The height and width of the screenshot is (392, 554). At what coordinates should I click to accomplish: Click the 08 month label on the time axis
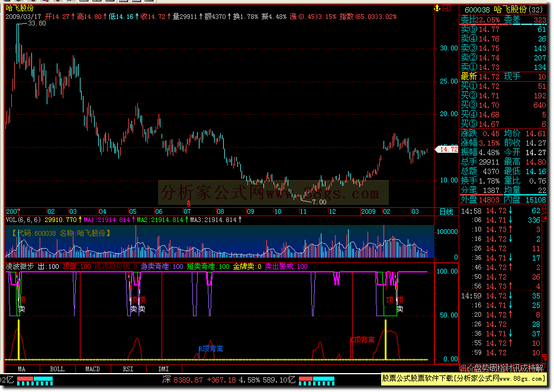click(220, 212)
